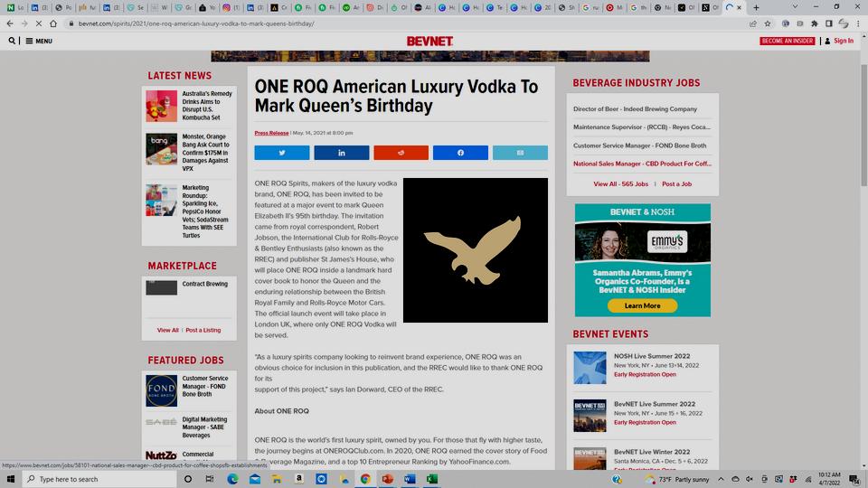Share the article on Reddit
The image size is (868, 488).
(x=401, y=153)
